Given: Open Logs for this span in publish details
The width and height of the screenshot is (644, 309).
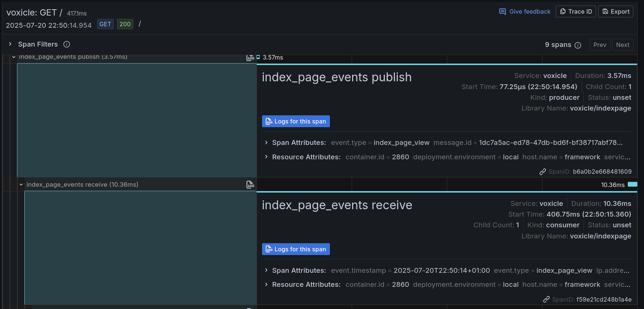Looking at the screenshot, I should (x=296, y=121).
